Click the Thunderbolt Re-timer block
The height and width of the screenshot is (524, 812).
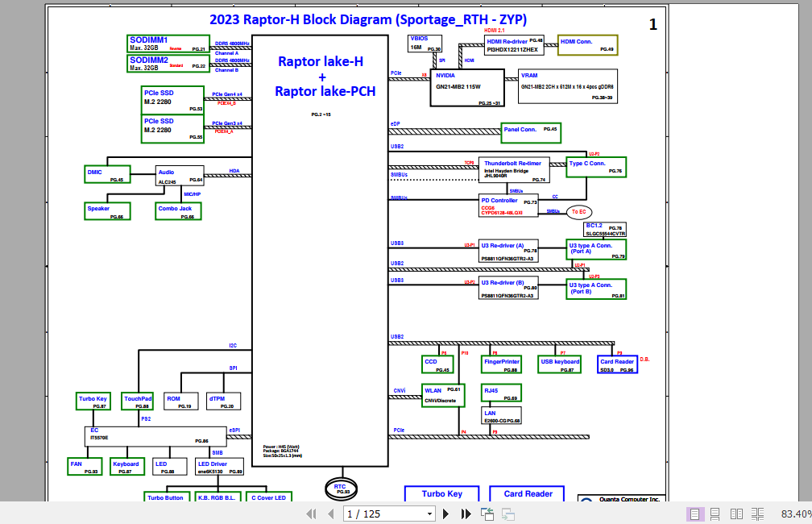coord(514,171)
